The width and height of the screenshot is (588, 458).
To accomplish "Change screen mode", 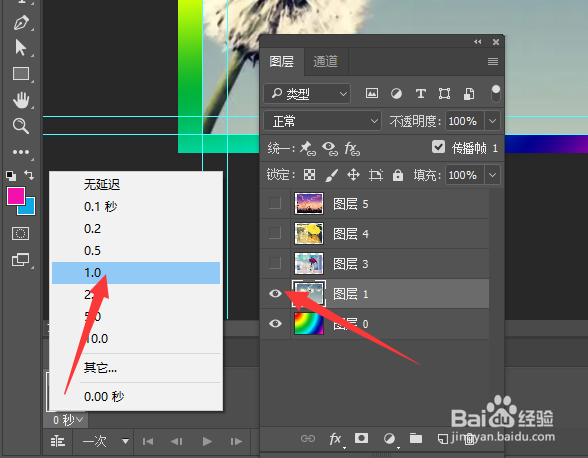I will tap(21, 260).
